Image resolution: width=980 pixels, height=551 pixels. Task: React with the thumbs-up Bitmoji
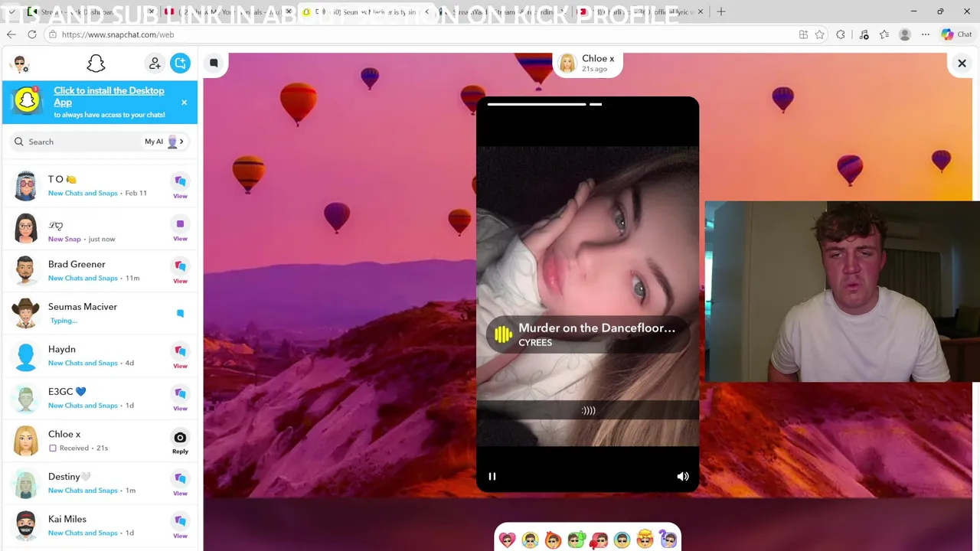(576, 540)
